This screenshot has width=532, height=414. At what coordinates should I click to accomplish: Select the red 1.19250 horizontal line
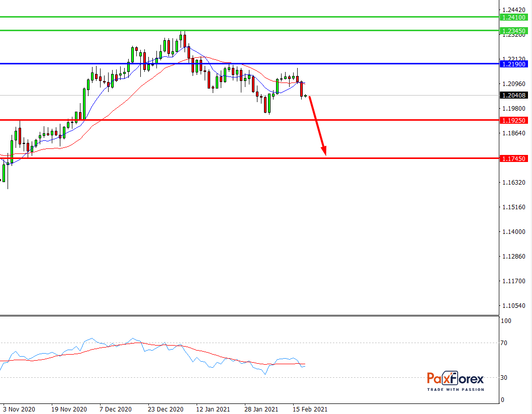[250, 120]
